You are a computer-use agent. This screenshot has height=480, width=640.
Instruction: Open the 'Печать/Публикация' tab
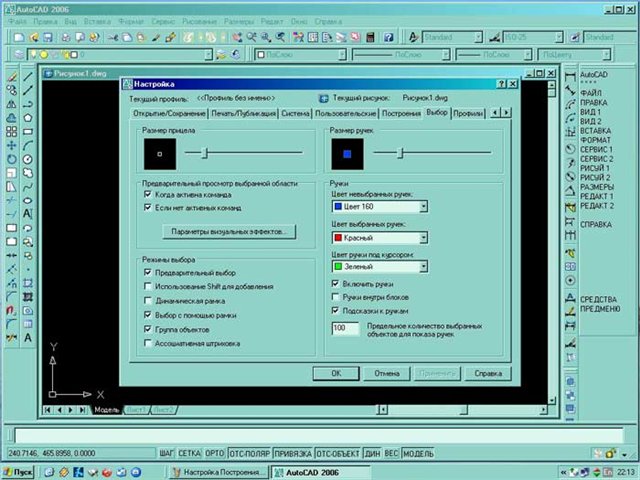click(242, 114)
